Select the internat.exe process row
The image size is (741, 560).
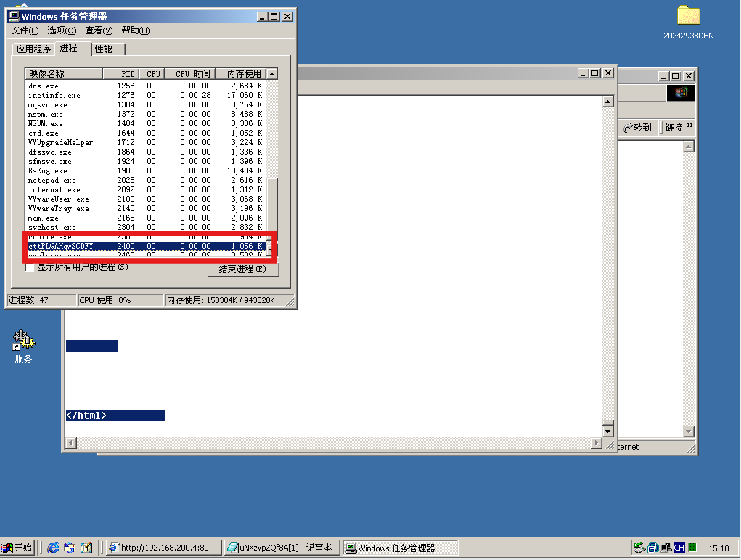click(146, 190)
